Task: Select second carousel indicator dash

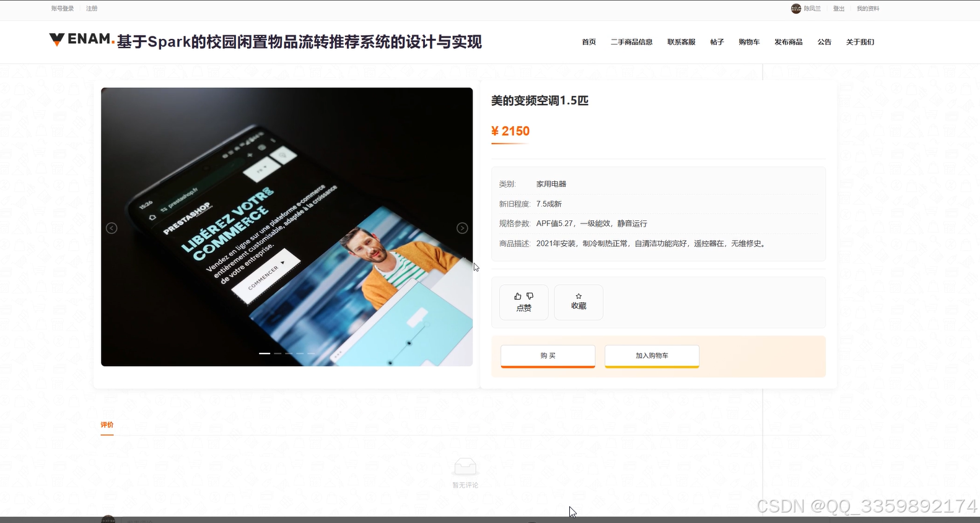Action: 278,353
